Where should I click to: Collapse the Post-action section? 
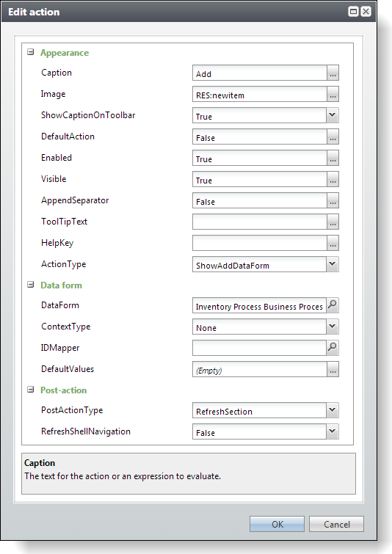click(x=31, y=390)
